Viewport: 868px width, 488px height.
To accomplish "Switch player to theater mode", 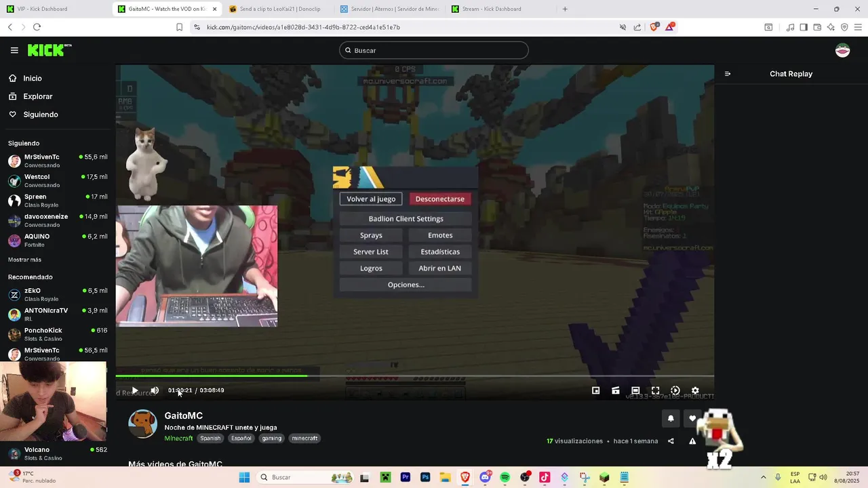I will click(635, 390).
